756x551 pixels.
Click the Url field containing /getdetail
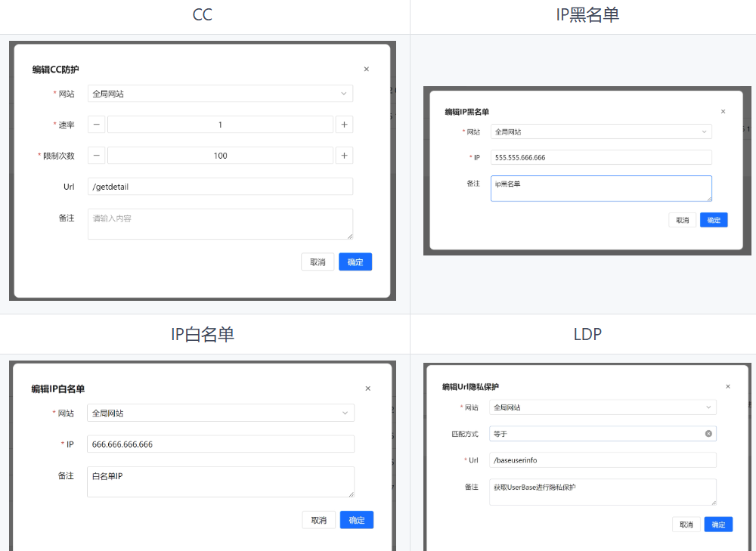click(220, 187)
